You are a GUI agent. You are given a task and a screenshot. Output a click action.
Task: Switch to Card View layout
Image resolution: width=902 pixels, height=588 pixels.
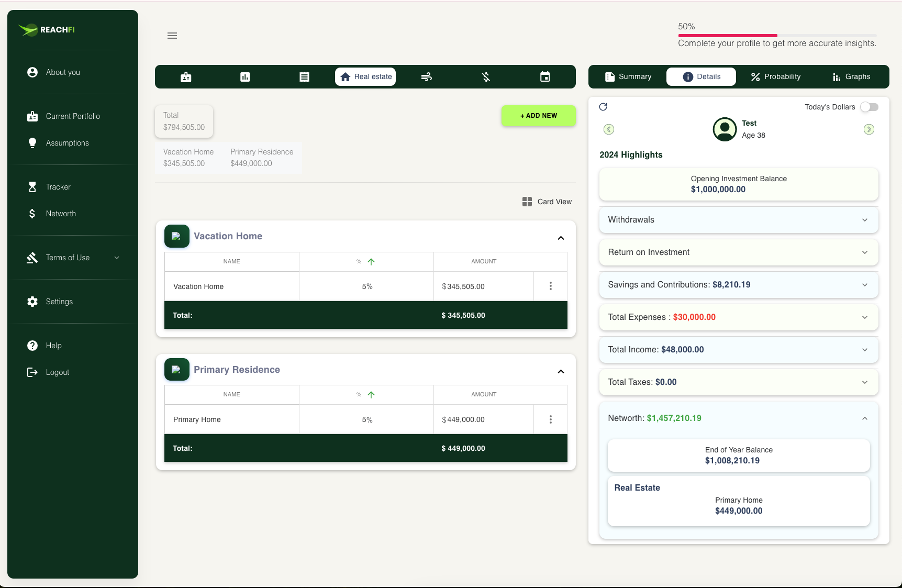tap(547, 202)
